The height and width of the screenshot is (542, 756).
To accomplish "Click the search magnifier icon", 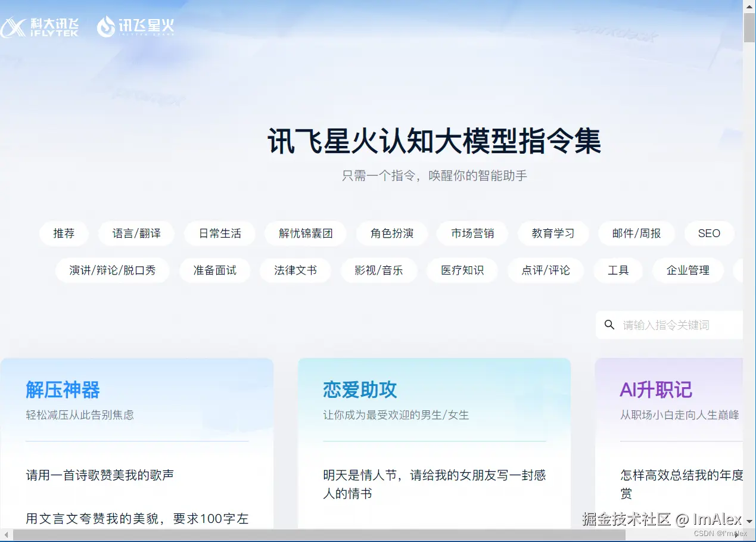I will (609, 325).
